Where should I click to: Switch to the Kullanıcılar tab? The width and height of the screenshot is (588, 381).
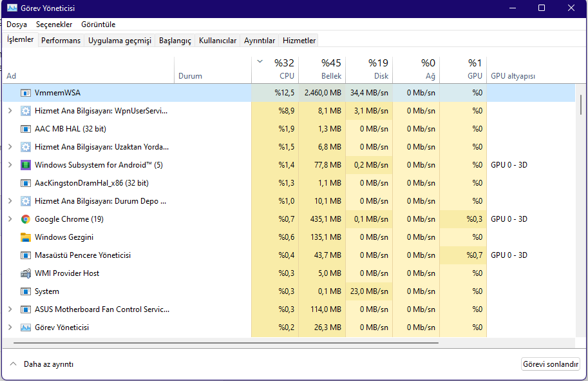(218, 40)
